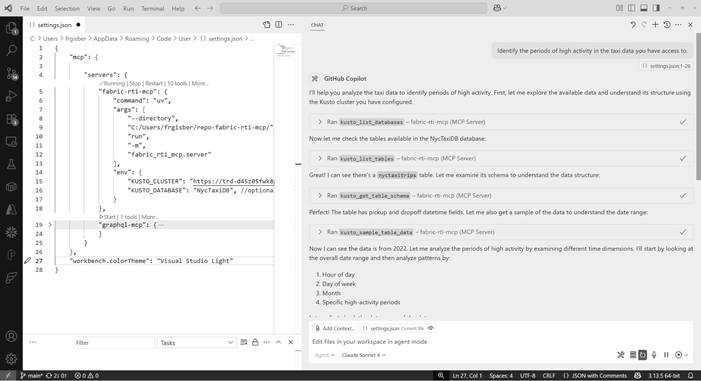Open the Extensions view
Viewport: 701px width, 381px height.
tap(11, 119)
